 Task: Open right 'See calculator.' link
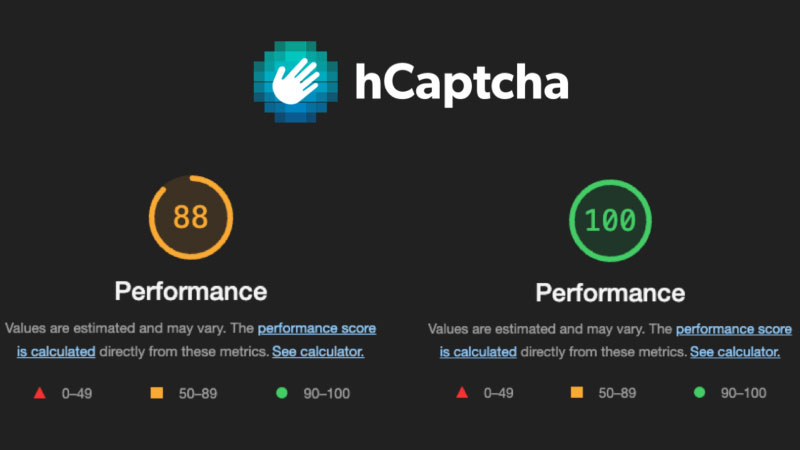735,352
